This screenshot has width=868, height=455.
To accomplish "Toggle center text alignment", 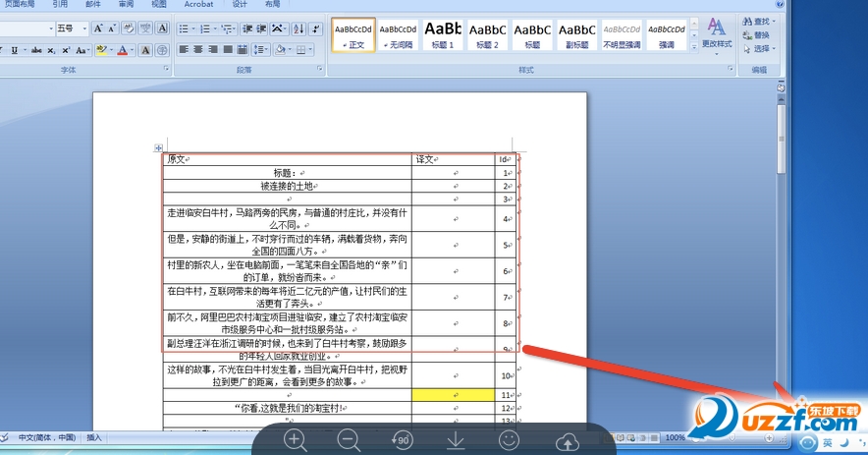I will coord(198,50).
